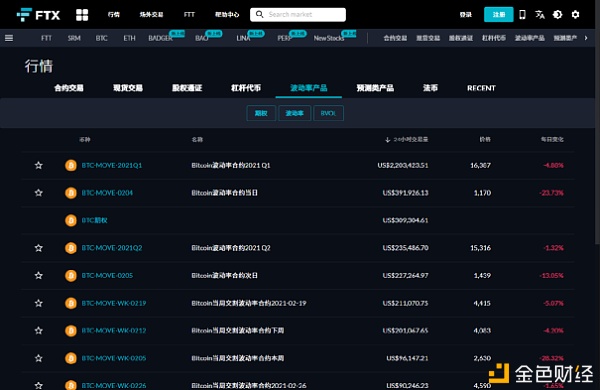The width and height of the screenshot is (600, 390).
Task: Click the FTX logo
Action: pyautogui.click(x=38, y=15)
